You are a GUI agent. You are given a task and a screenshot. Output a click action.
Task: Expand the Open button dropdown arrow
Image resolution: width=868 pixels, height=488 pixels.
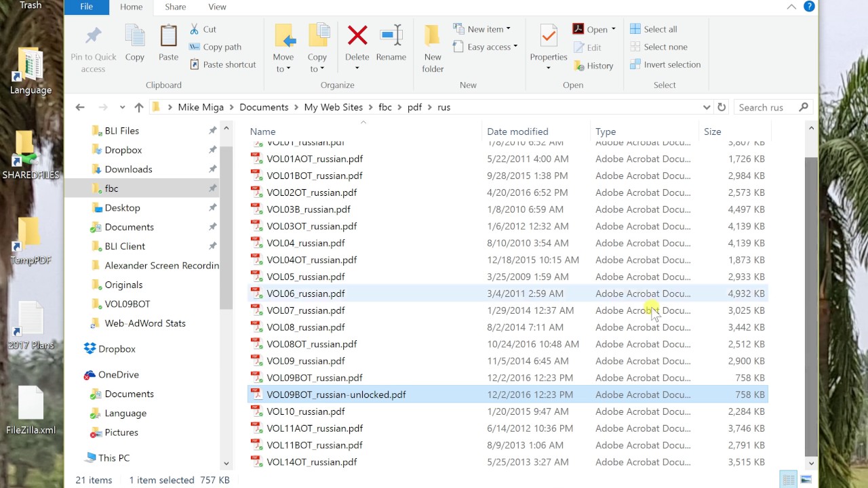point(613,29)
